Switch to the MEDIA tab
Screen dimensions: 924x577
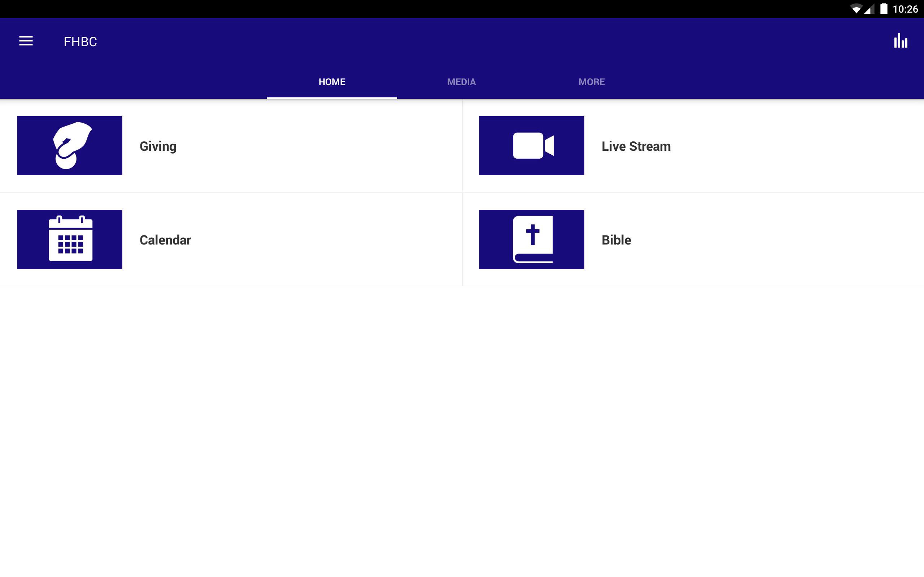(461, 82)
